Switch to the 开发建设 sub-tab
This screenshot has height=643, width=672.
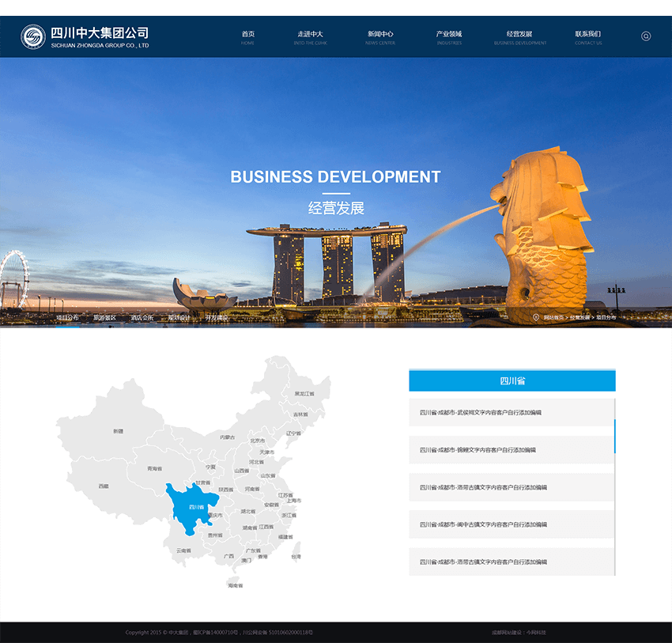(x=216, y=318)
